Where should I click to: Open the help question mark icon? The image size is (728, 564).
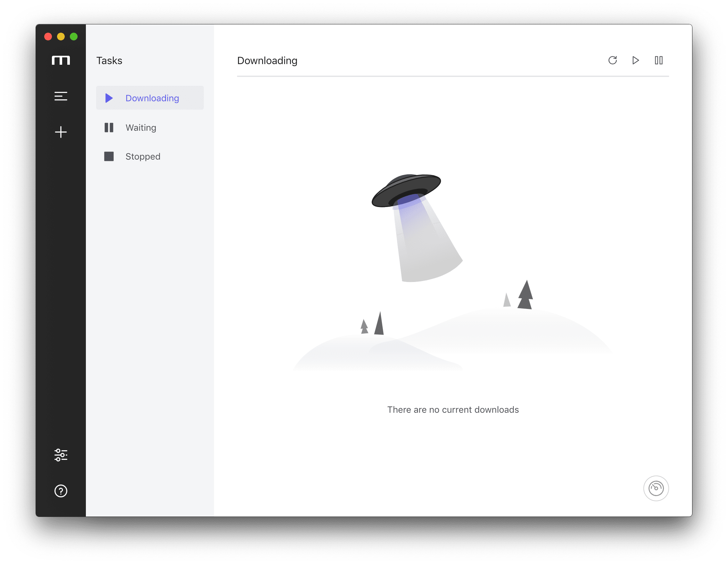point(61,491)
